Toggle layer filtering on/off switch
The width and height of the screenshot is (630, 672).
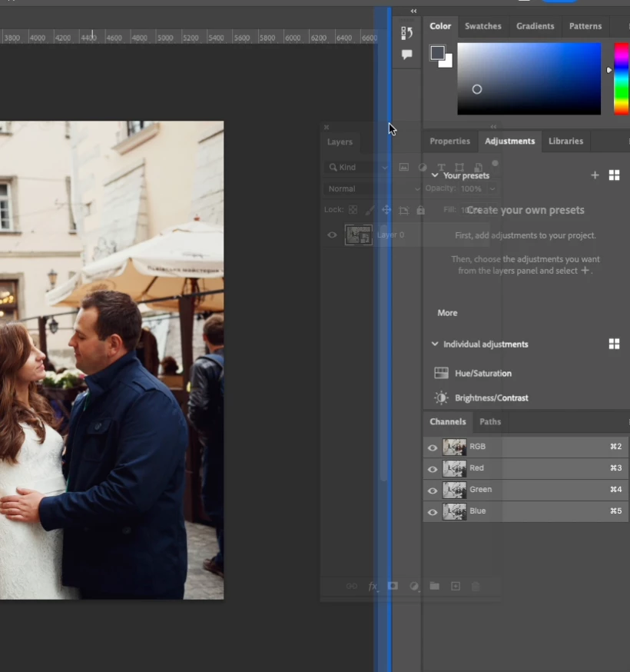click(x=495, y=163)
